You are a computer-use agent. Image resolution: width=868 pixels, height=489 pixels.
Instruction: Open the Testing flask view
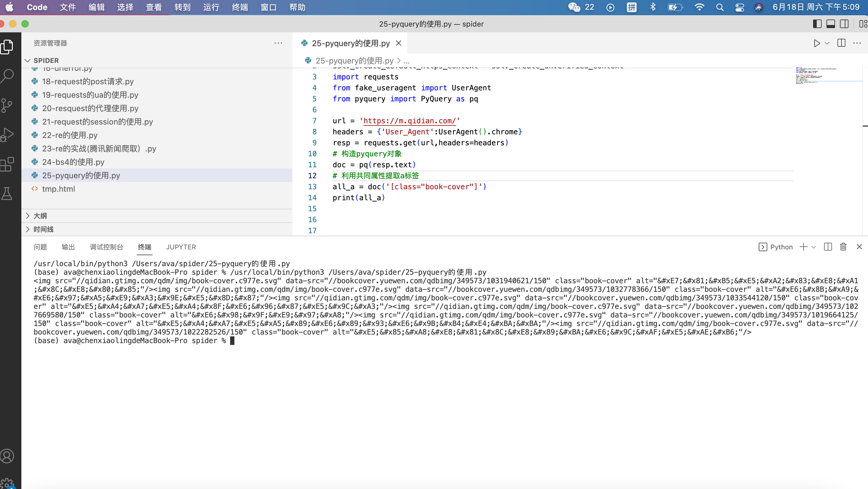[x=7, y=194]
